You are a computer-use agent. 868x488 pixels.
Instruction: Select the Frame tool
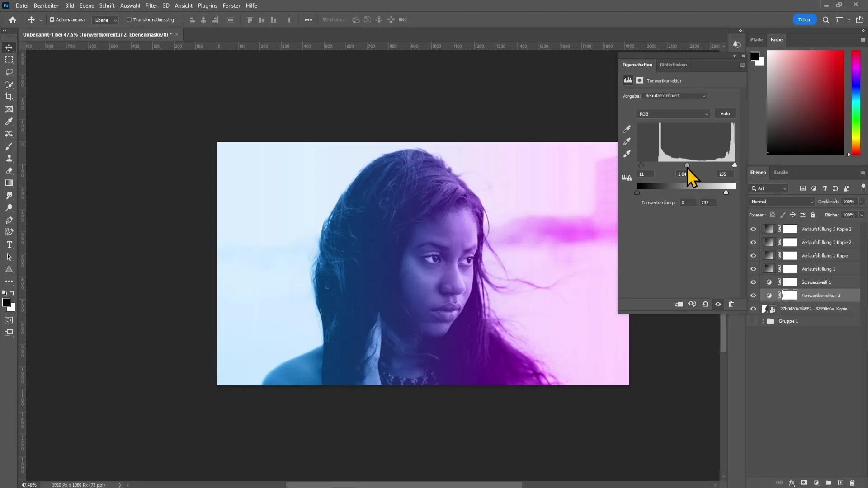(9, 109)
